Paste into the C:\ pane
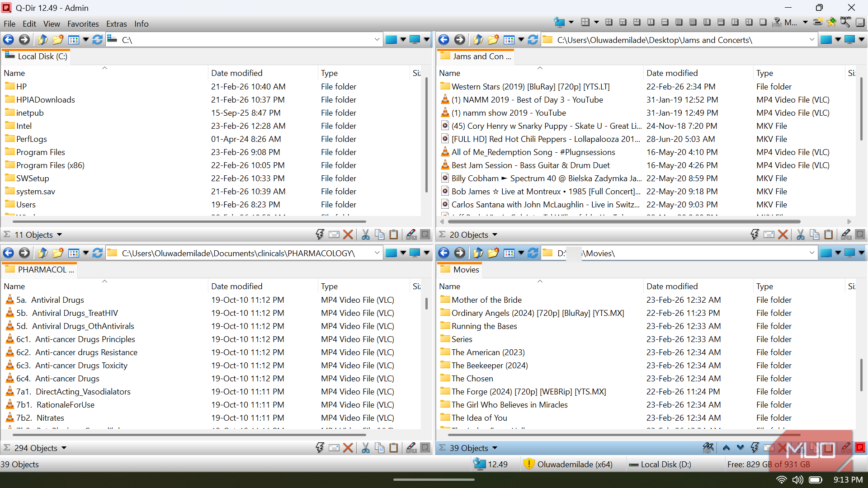Viewport: 868px width, 488px height. pyautogui.click(x=394, y=235)
